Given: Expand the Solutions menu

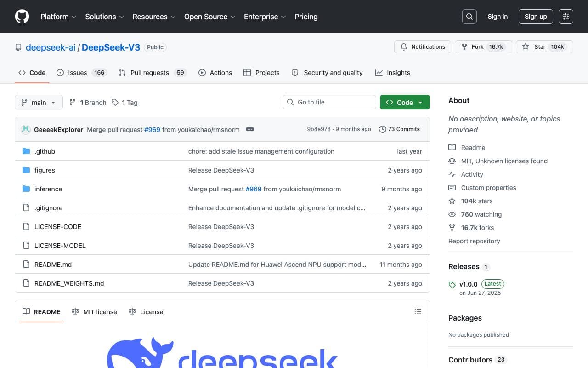Looking at the screenshot, I should 105,17.
